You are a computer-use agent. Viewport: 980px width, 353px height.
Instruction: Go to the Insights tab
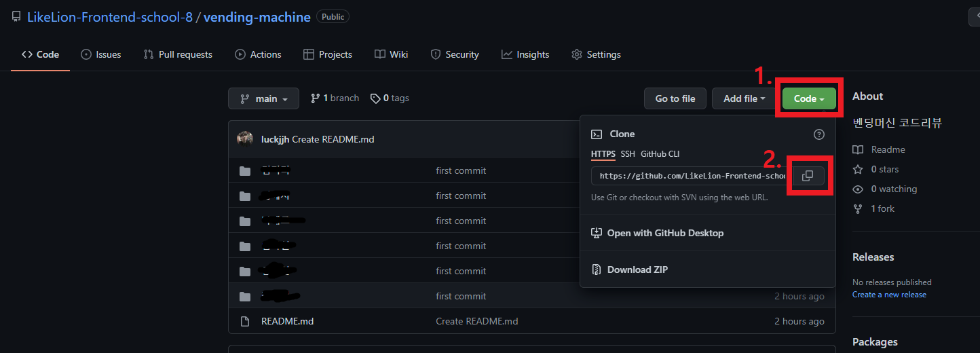(525, 54)
